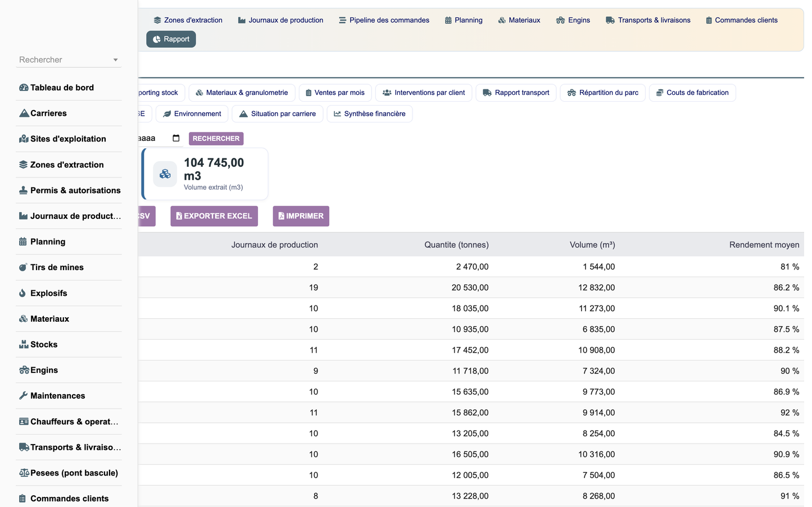Open Stocks label in the sidebar
The width and height of the screenshot is (812, 507).
pyautogui.click(x=44, y=345)
